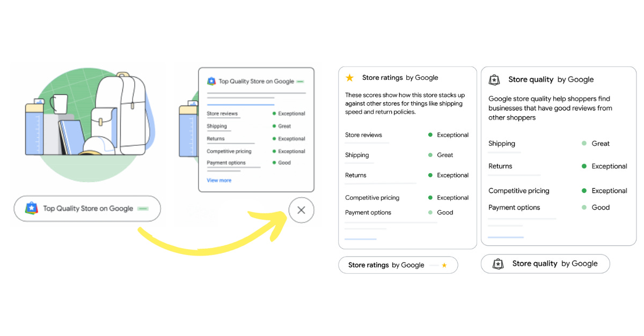Viewport: 644px width, 336px height.
Task: Click Returns in Store quality card
Action: pos(500,166)
